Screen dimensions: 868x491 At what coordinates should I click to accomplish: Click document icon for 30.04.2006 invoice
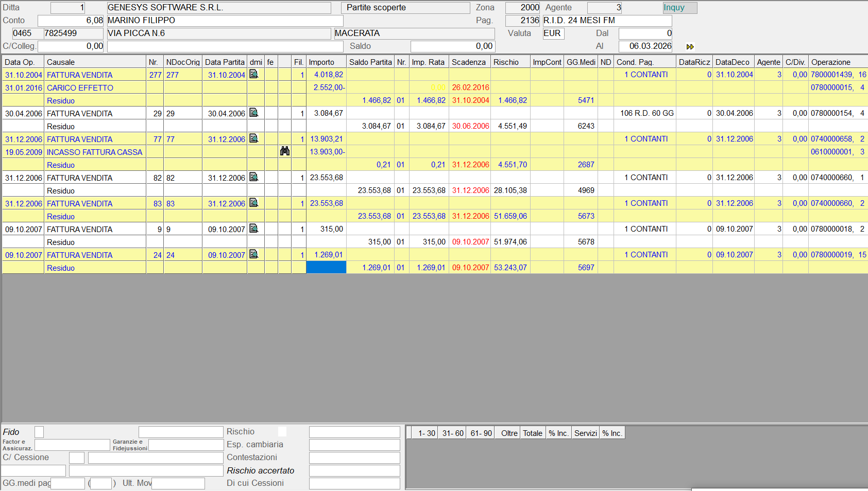tap(253, 113)
